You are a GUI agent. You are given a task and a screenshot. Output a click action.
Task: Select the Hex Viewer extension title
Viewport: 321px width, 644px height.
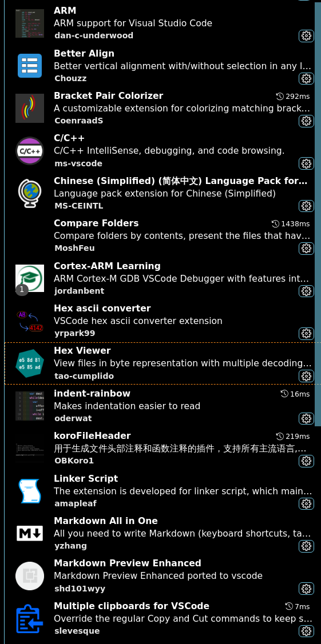tap(82, 350)
